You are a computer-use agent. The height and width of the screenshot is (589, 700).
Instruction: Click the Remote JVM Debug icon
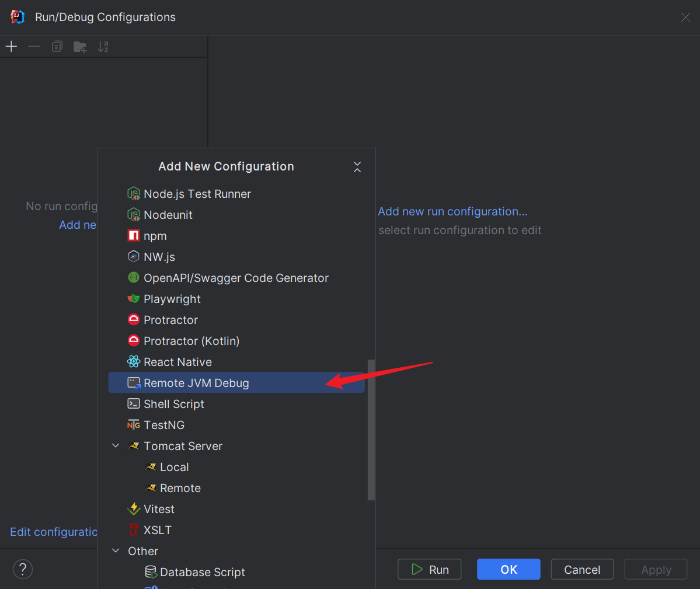click(x=134, y=383)
